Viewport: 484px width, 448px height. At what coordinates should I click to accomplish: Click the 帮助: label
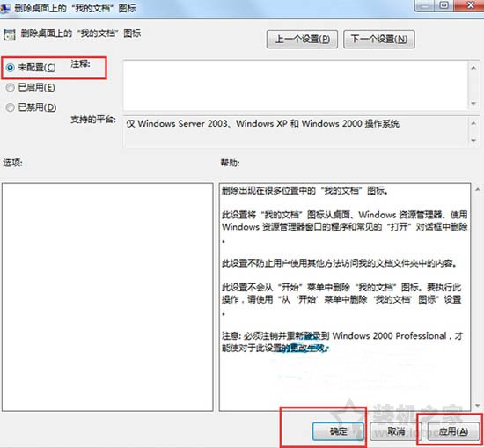(x=230, y=163)
